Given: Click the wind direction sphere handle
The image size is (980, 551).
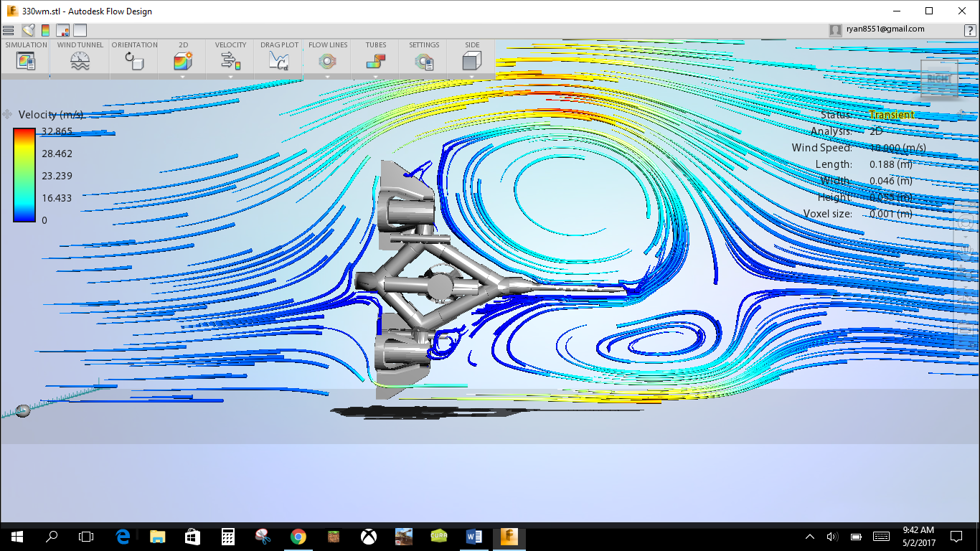Looking at the screenshot, I should 23,411.
